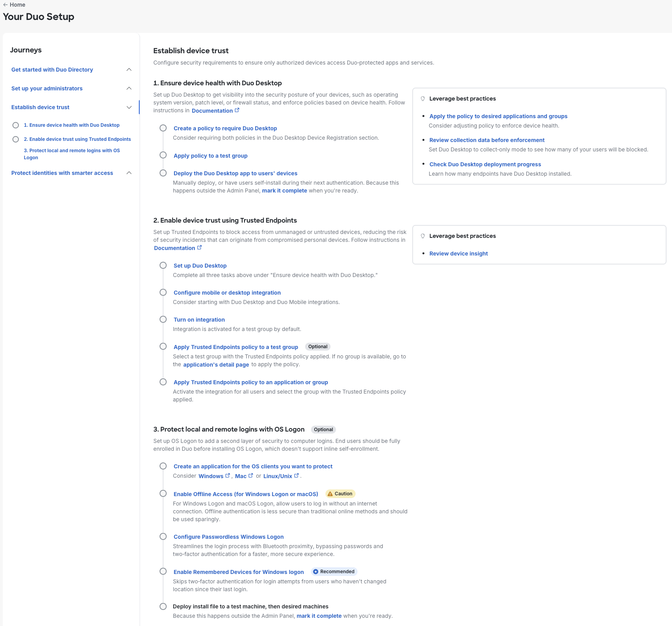Image resolution: width=672 pixels, height=626 pixels.
Task: Open Apply Trusted Endpoints policy to a test group link
Action: click(x=236, y=347)
